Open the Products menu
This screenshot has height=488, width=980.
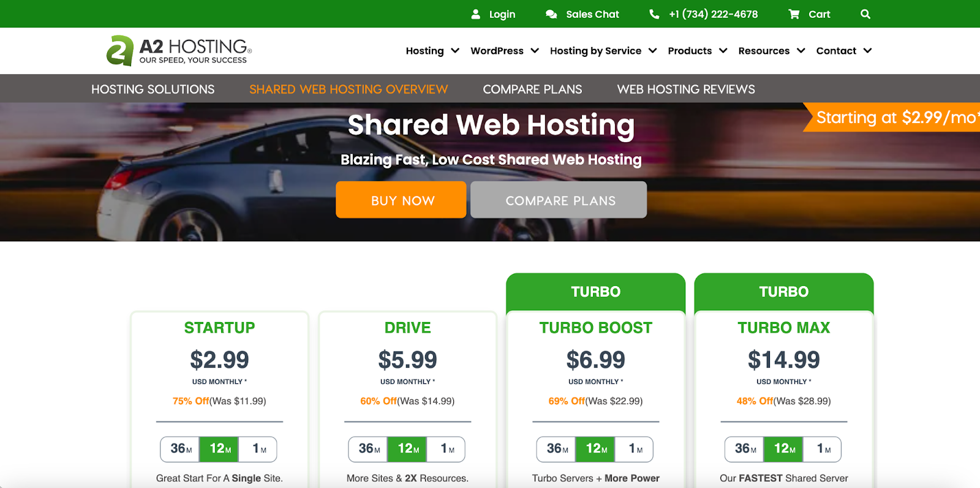[690, 51]
